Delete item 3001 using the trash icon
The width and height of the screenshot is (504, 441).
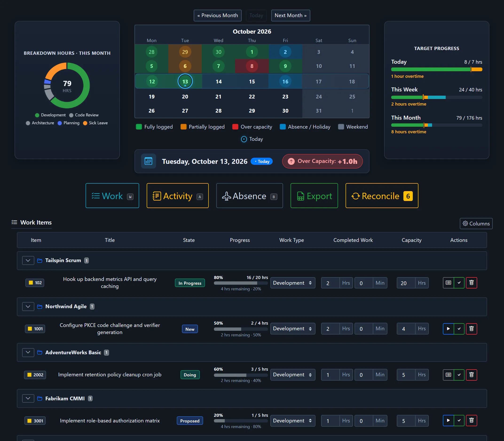pos(472,421)
